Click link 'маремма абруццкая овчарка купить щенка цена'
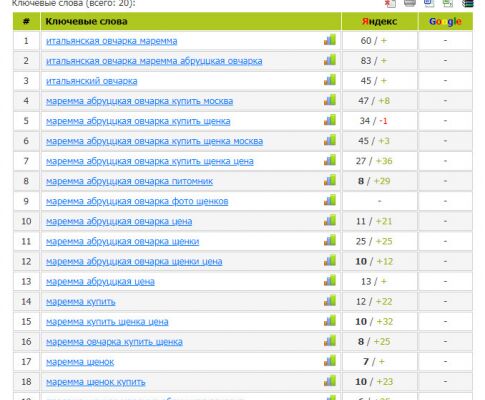The width and height of the screenshot is (485, 400). pyautogui.click(x=150, y=161)
